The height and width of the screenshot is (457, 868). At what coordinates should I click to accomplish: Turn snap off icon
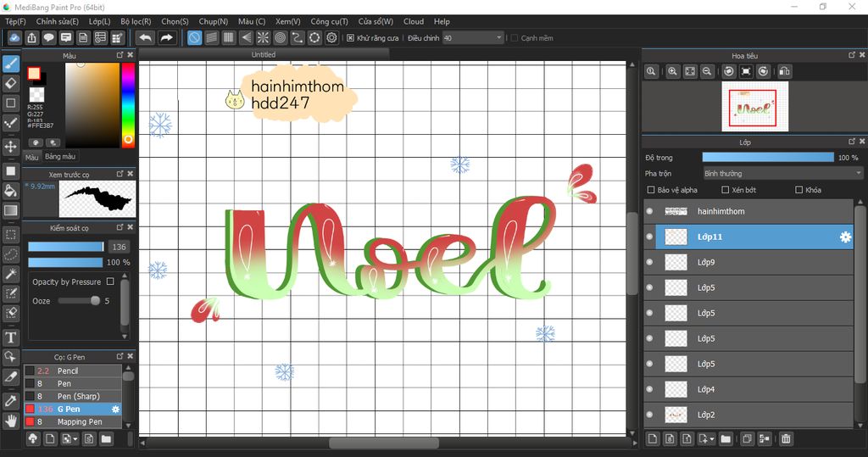click(x=194, y=37)
